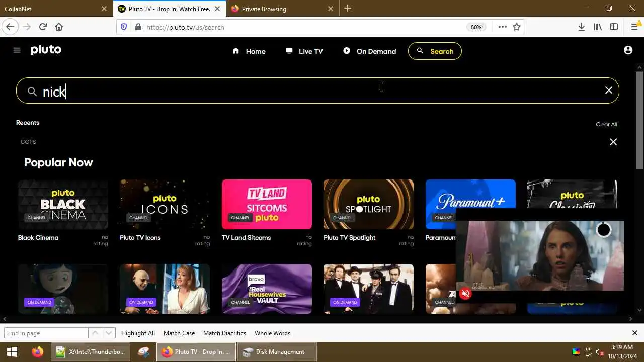
Task: Remove COPS from recent searches
Action: point(613,142)
